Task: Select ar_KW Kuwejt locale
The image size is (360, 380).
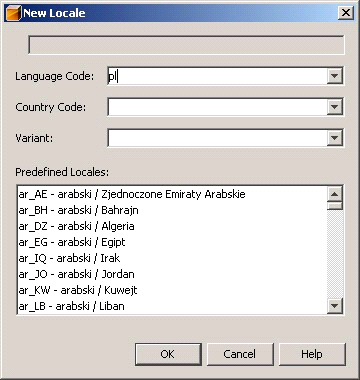Action: (172, 290)
